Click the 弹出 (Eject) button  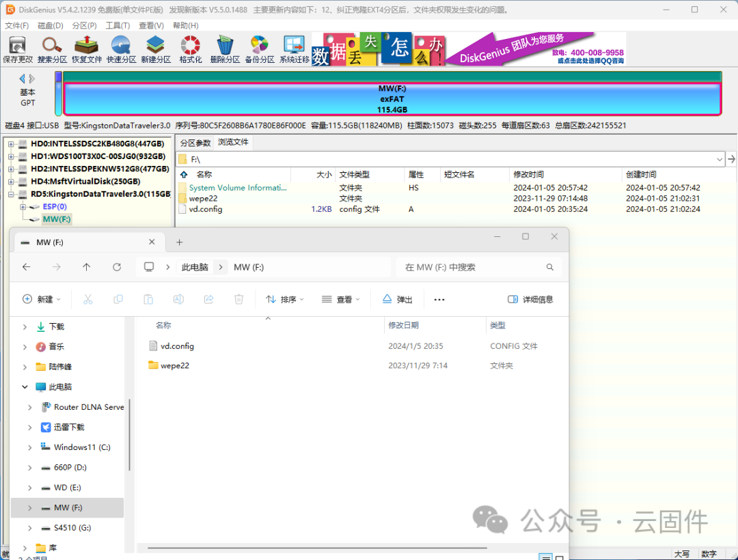(397, 300)
